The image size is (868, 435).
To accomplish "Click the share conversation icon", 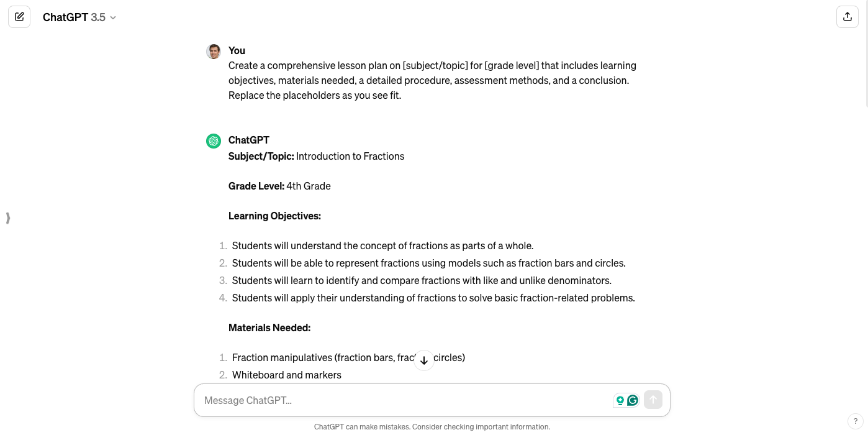I will 847,17.
